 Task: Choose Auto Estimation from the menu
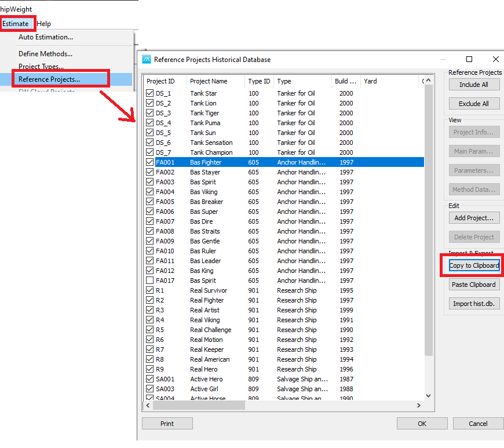pos(46,37)
